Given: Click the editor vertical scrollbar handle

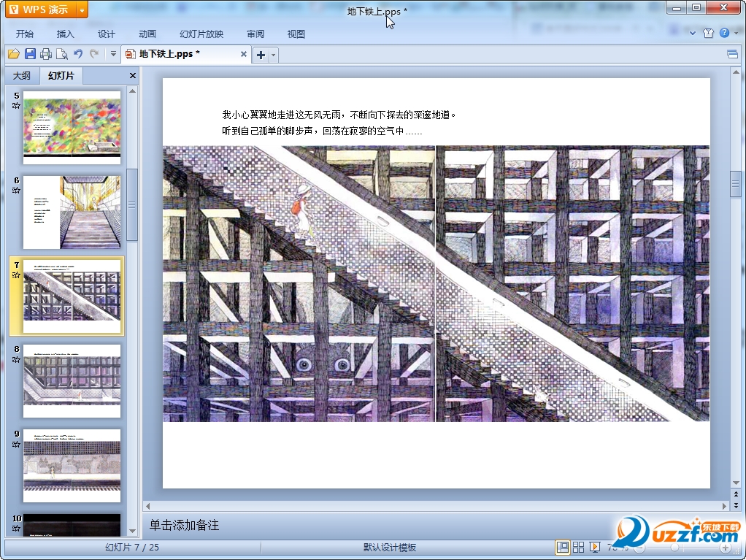Looking at the screenshot, I should click(x=736, y=183).
